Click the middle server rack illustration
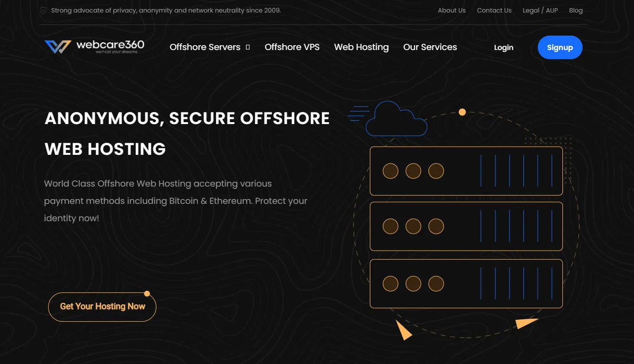The image size is (634, 364). 466,226
